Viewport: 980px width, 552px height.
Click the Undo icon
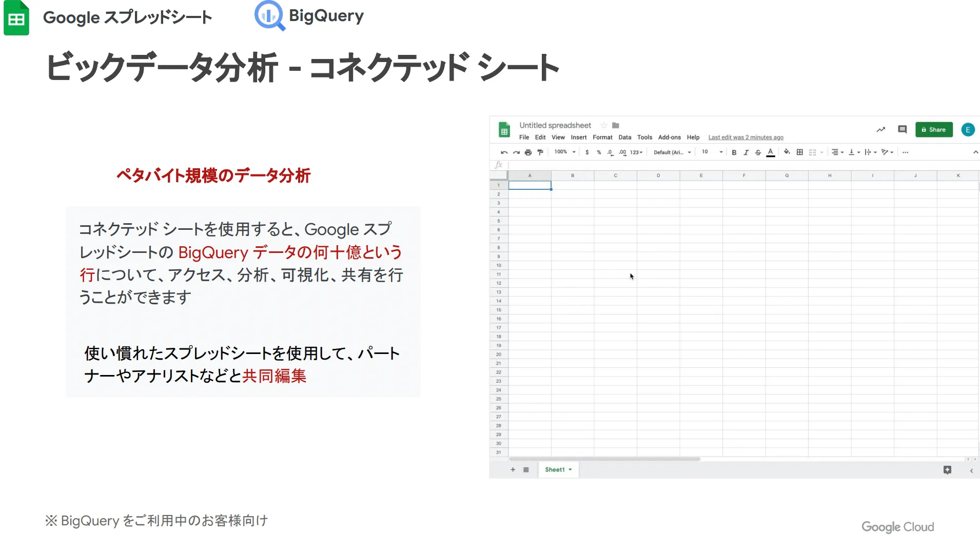click(504, 152)
